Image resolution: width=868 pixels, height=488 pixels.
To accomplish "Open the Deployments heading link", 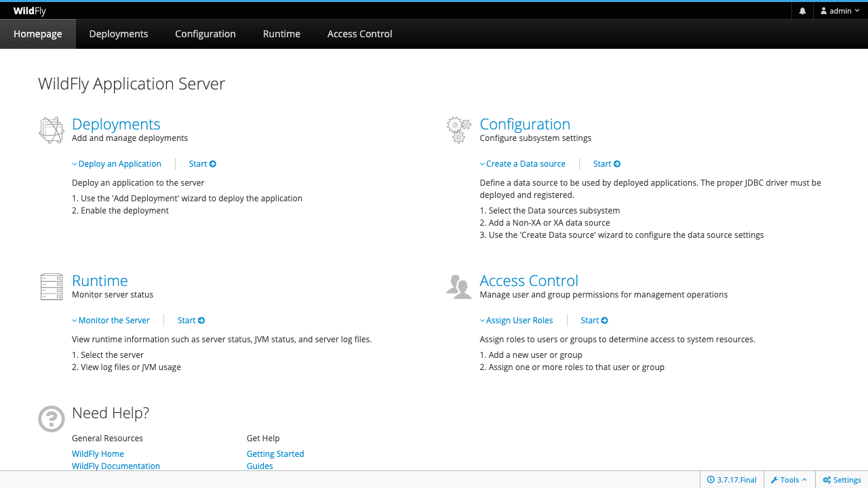I will tap(116, 124).
